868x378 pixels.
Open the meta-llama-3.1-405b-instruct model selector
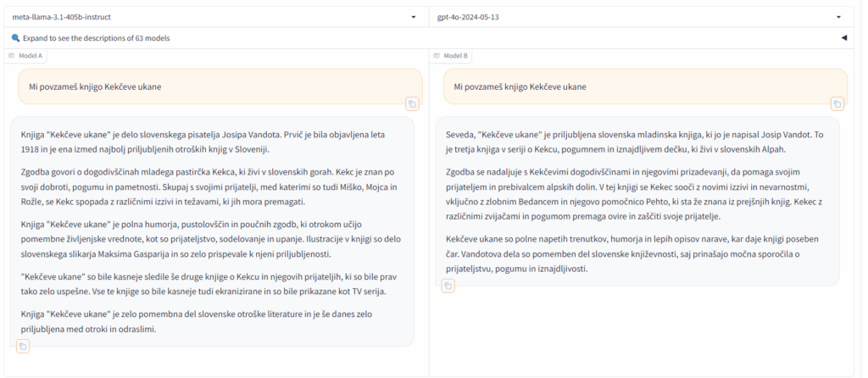(212, 16)
